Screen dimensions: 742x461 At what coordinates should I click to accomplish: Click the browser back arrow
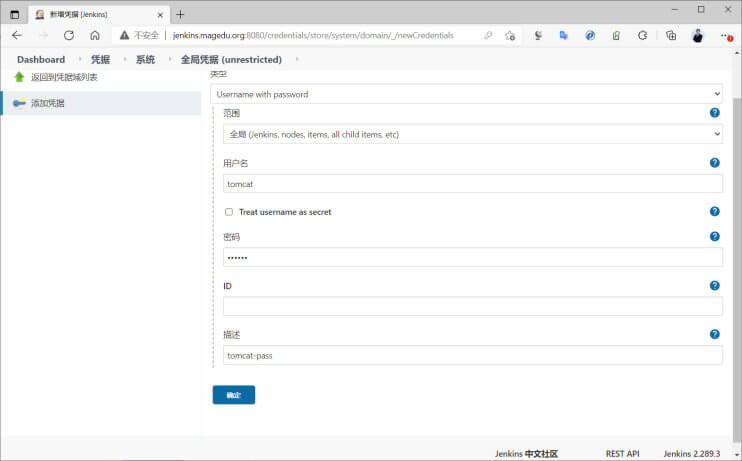pos(17,35)
